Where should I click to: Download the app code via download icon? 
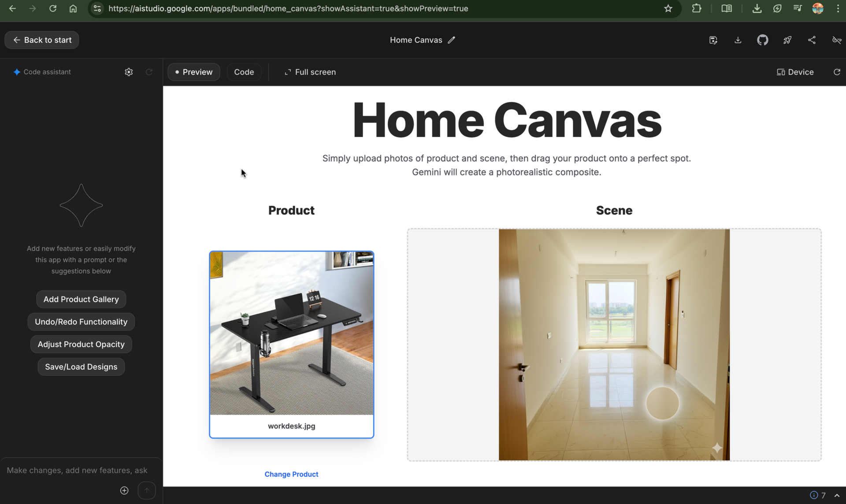coord(738,40)
